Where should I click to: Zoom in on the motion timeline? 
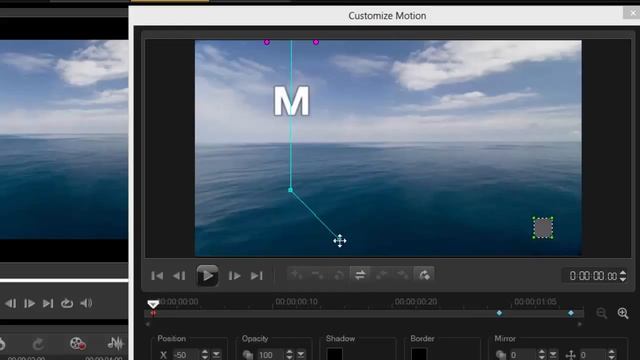click(x=623, y=313)
